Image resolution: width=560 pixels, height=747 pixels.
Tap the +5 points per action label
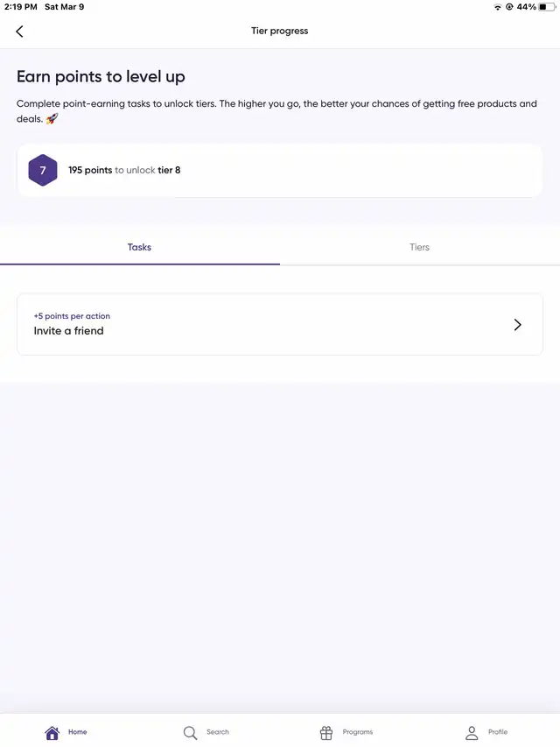point(72,316)
